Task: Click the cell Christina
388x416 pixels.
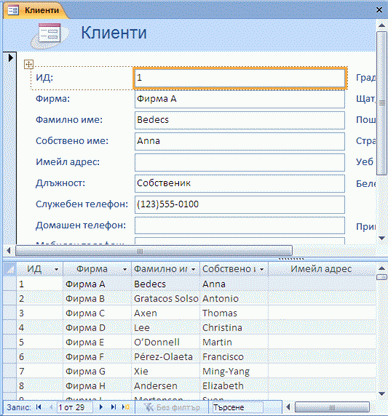Action: tap(234, 328)
